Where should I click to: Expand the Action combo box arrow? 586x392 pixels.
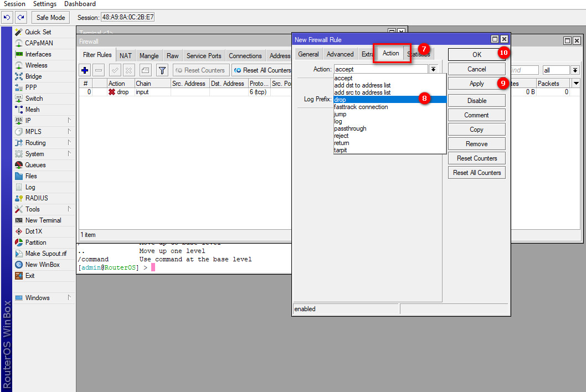pos(433,69)
